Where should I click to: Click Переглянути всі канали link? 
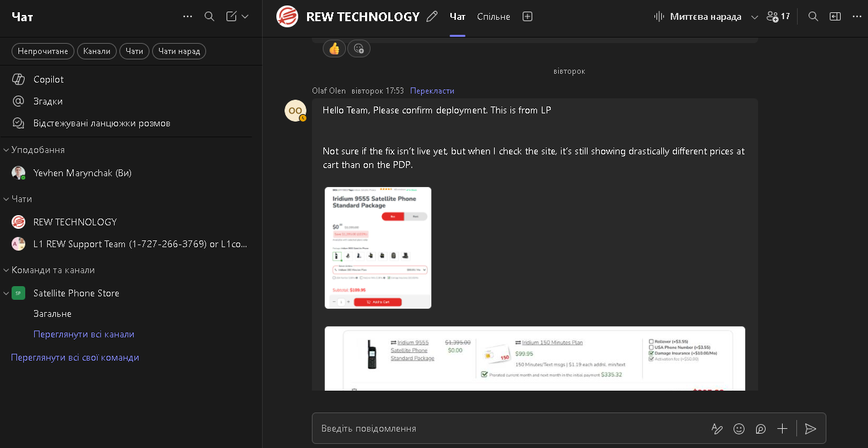84,334
